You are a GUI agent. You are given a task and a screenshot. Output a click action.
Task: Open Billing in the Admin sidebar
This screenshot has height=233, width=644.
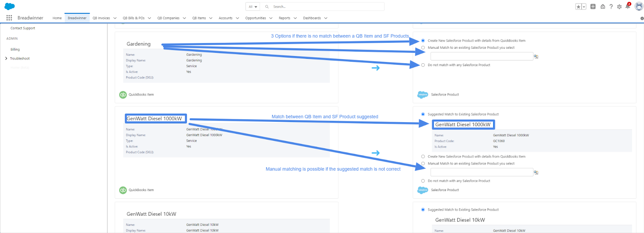pyautogui.click(x=15, y=50)
